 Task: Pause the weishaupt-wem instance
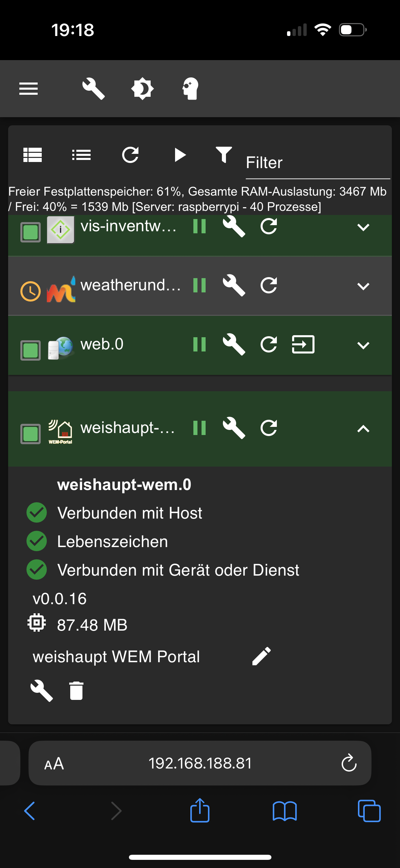pyautogui.click(x=199, y=428)
